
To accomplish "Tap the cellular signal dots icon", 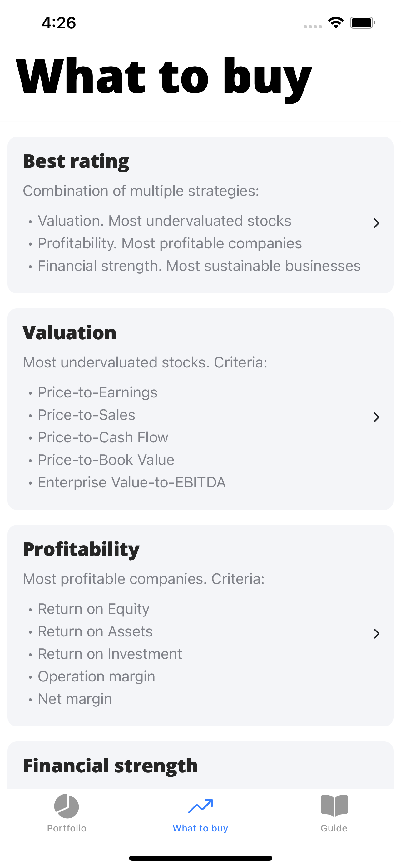I will tap(313, 27).
